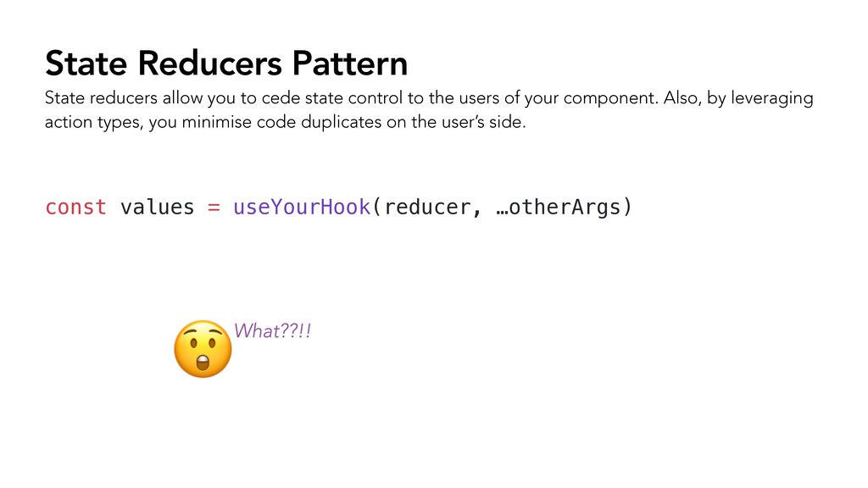Click the word "Pattern" in the heading

coord(350,63)
